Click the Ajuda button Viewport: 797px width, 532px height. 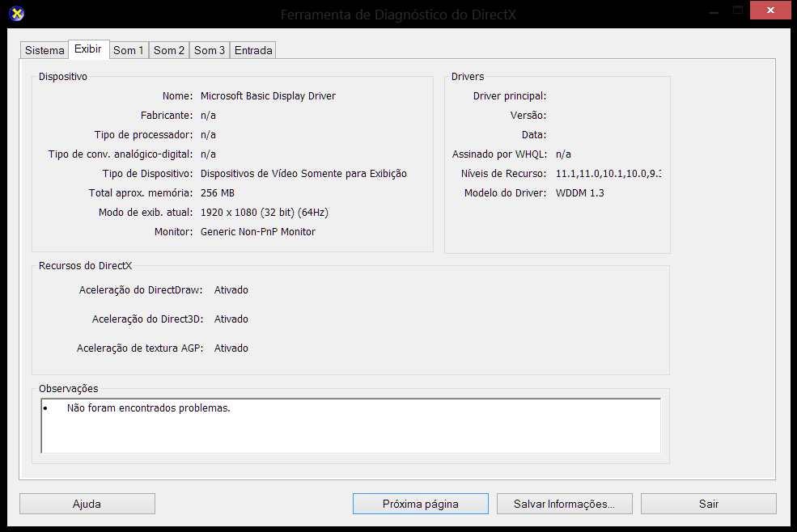click(x=87, y=504)
